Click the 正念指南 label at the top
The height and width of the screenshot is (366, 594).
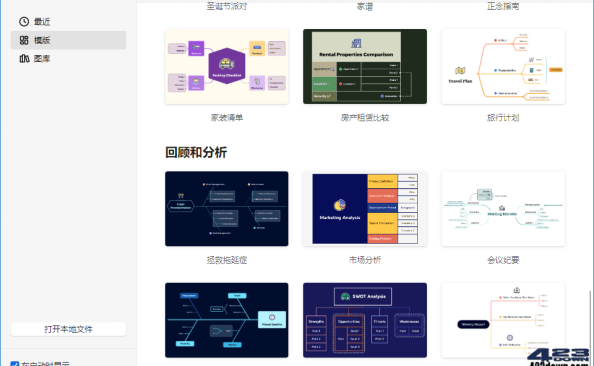pyautogui.click(x=503, y=6)
